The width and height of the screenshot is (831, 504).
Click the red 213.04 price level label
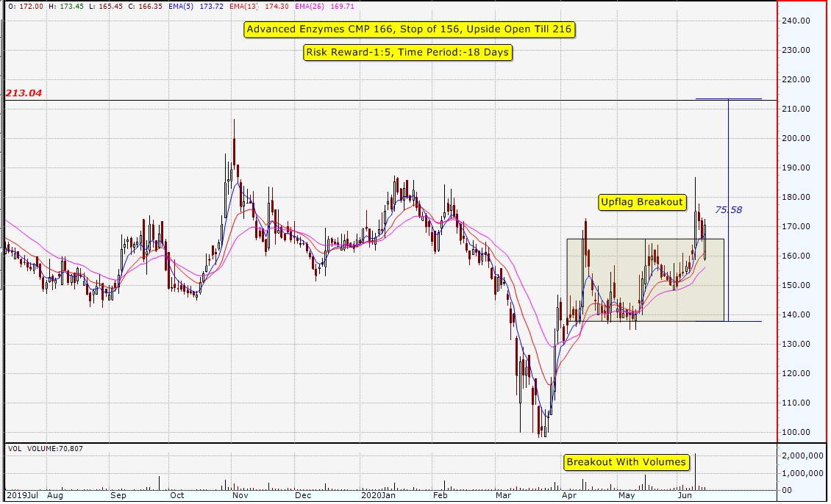pyautogui.click(x=24, y=93)
